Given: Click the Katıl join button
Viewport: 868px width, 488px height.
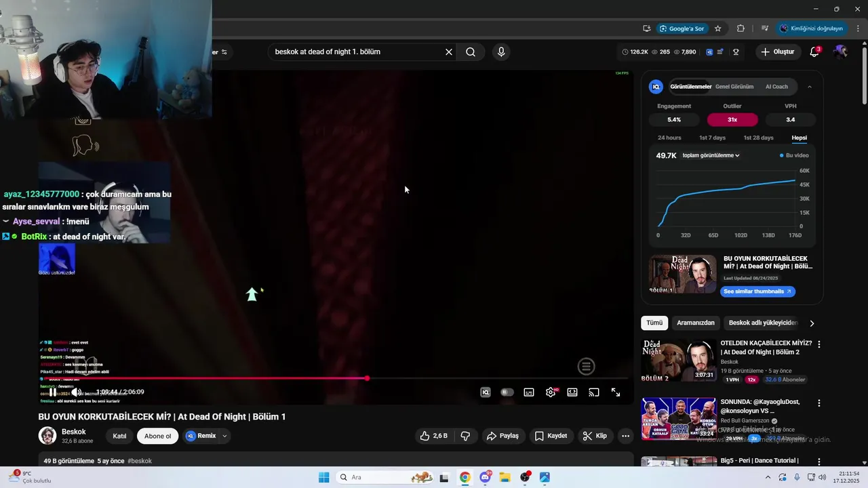Looking at the screenshot, I should pos(119,436).
